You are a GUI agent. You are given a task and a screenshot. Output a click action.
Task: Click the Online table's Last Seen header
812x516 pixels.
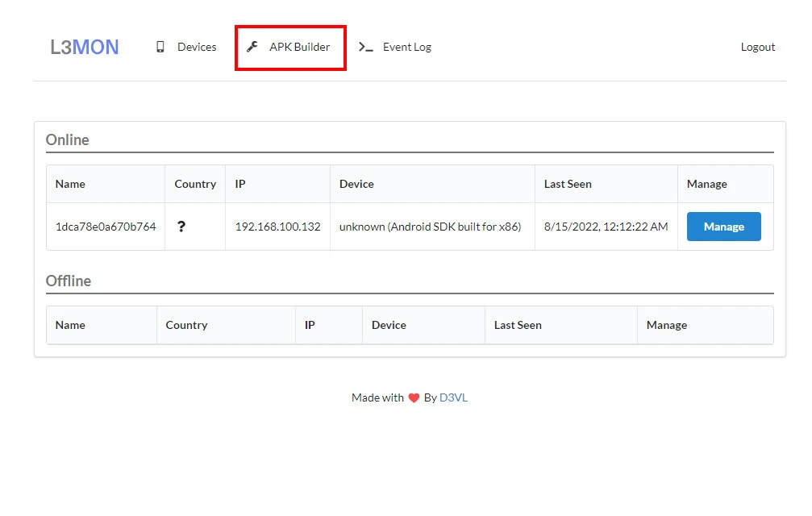[x=568, y=184]
